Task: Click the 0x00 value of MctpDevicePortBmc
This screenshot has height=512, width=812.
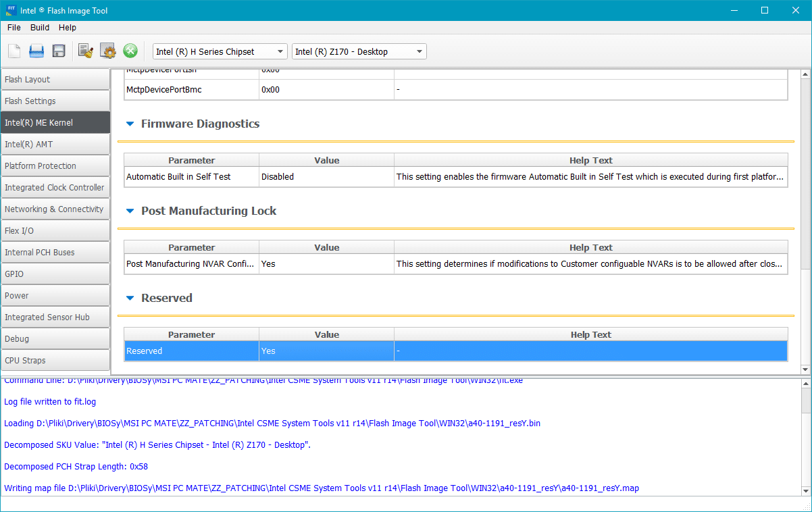Action: [327, 90]
